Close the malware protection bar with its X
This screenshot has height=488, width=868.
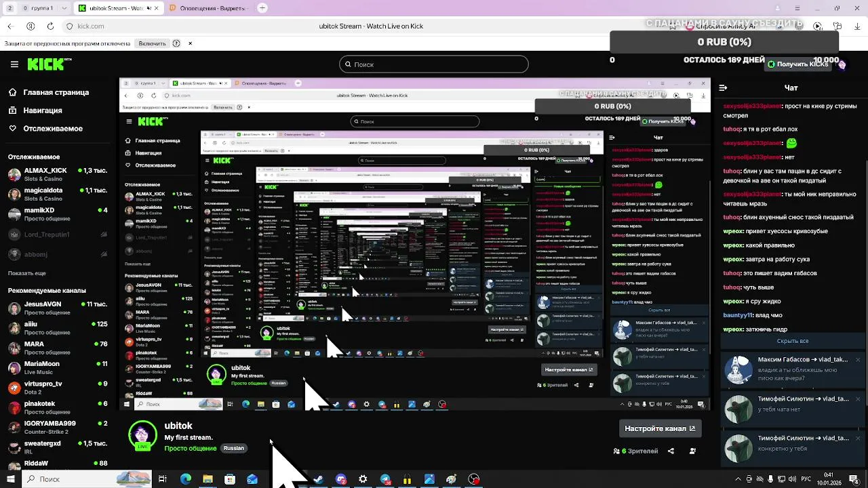point(190,43)
